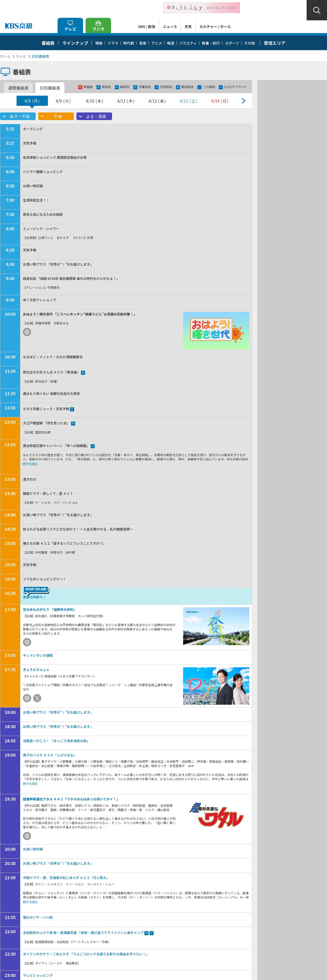The height and width of the screenshot is (980, 327).
Task: Go to KBS京都 home via logo
Action: coord(19,26)
